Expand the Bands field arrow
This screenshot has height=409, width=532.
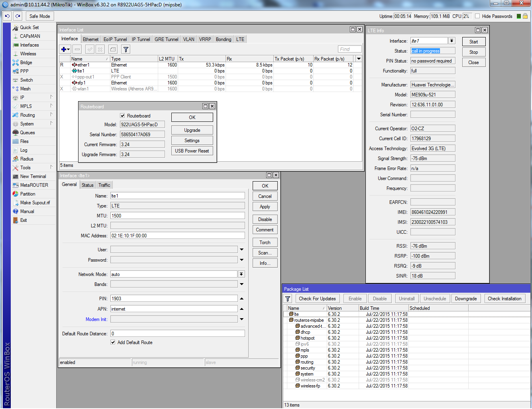(241, 284)
